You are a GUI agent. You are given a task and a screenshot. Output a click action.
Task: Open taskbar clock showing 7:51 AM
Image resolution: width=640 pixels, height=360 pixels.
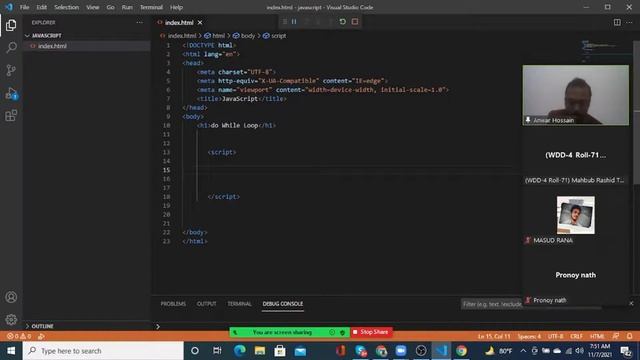pyautogui.click(x=600, y=351)
